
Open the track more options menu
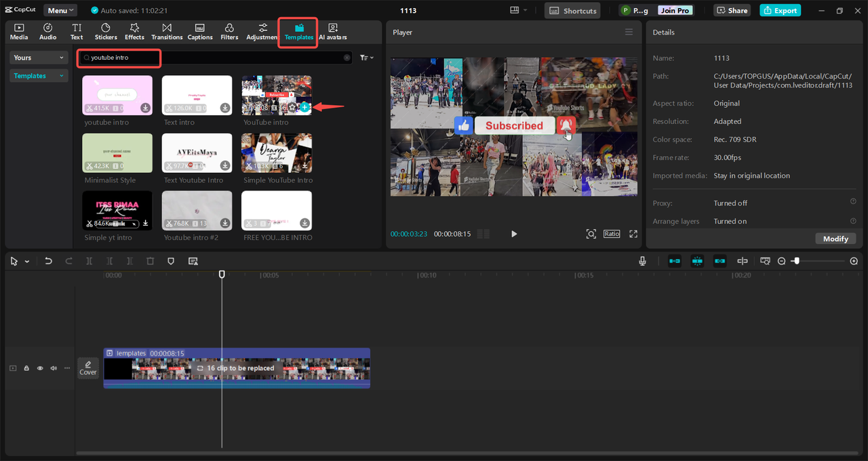tap(66, 368)
